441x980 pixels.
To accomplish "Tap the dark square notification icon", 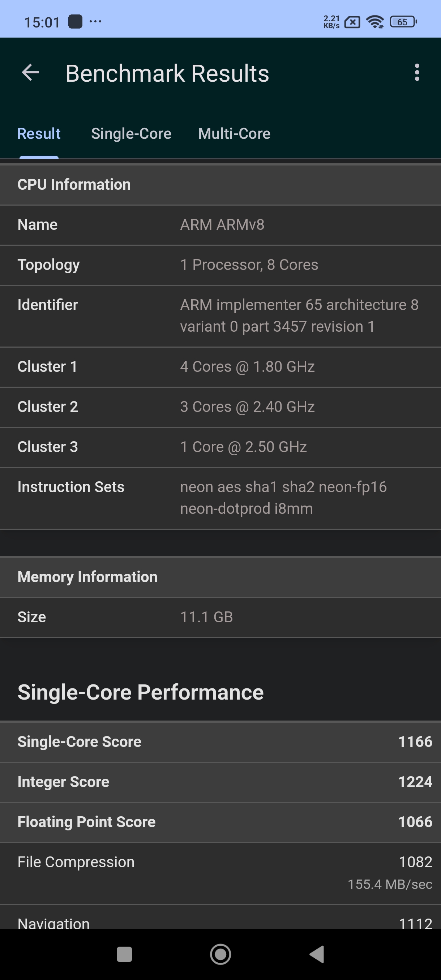I will point(75,22).
